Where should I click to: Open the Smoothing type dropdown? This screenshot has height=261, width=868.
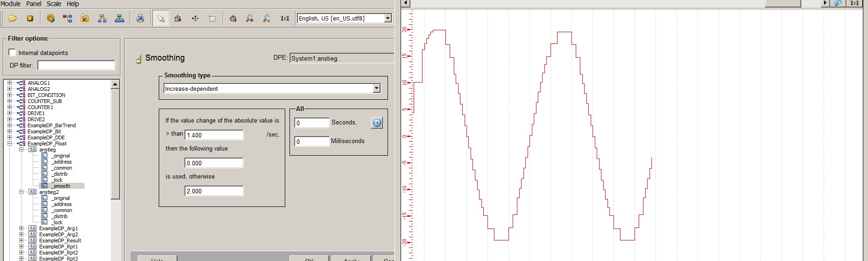point(377,89)
